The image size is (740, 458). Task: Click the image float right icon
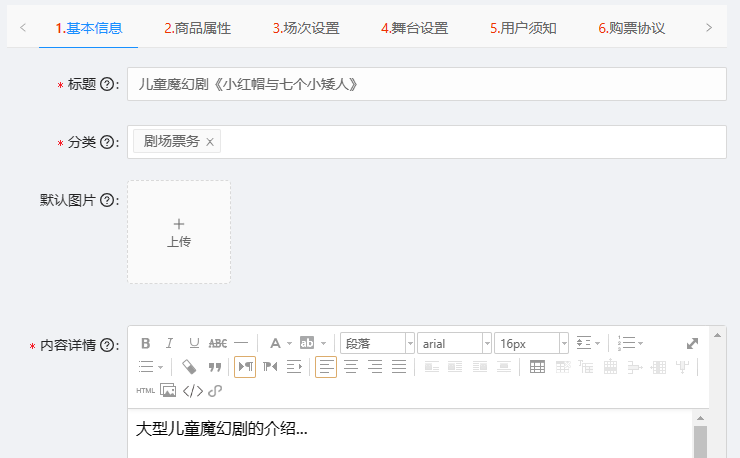pyautogui.click(x=479, y=367)
